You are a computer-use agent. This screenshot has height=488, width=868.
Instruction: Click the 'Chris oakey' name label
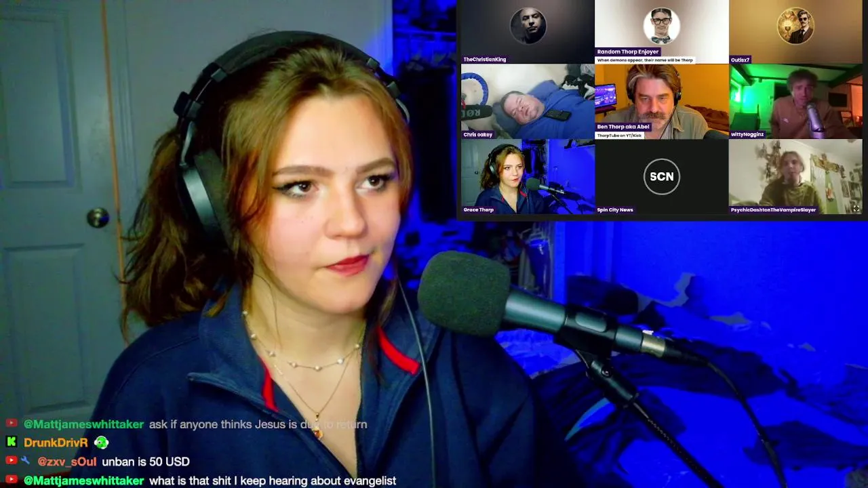tap(477, 135)
